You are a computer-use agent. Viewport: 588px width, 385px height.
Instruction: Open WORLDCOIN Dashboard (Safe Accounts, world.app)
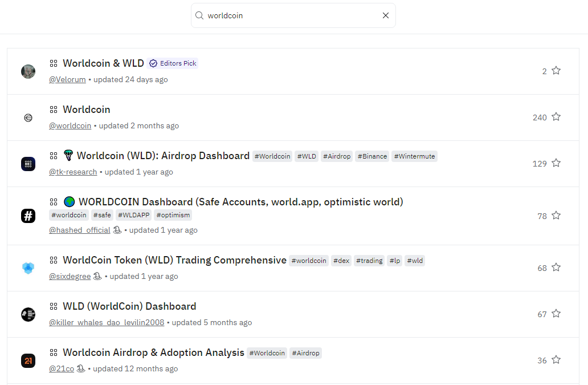tap(241, 201)
